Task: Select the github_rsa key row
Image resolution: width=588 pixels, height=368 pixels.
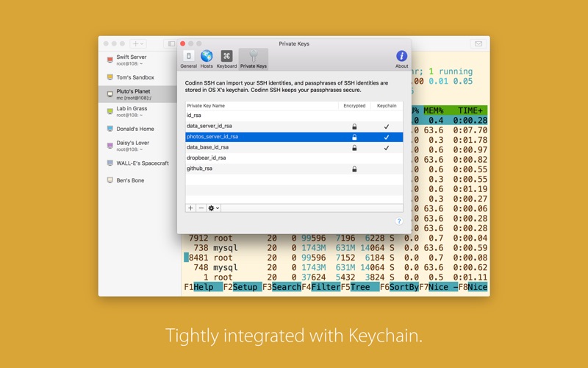Action: point(294,169)
